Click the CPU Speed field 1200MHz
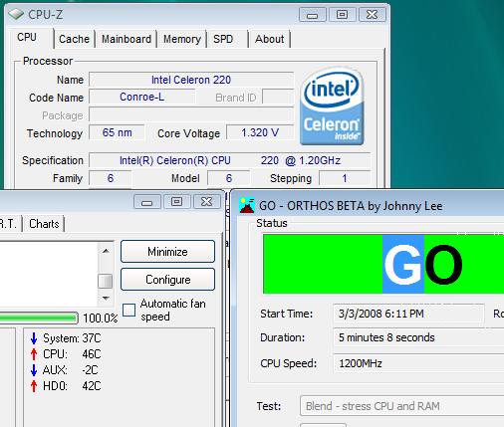 tap(418, 363)
